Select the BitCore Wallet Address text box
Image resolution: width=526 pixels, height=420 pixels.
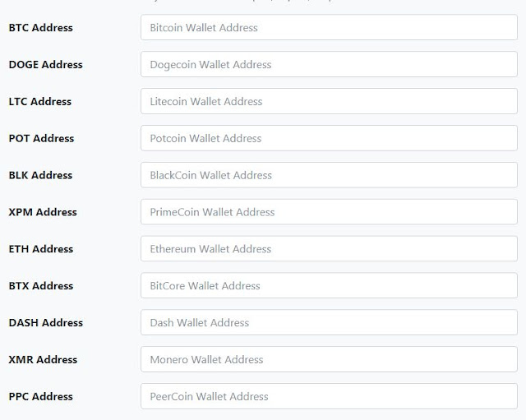329,286
